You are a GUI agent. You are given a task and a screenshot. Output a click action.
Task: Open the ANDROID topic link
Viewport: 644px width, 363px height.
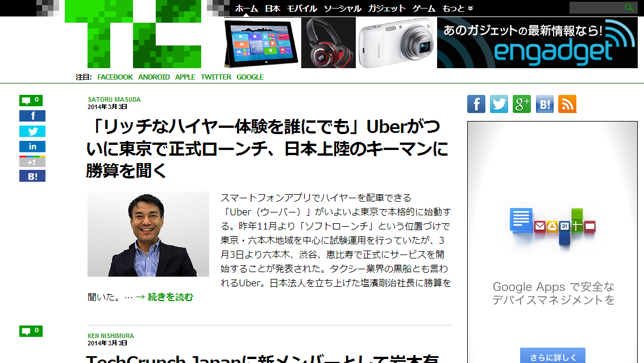coord(154,77)
